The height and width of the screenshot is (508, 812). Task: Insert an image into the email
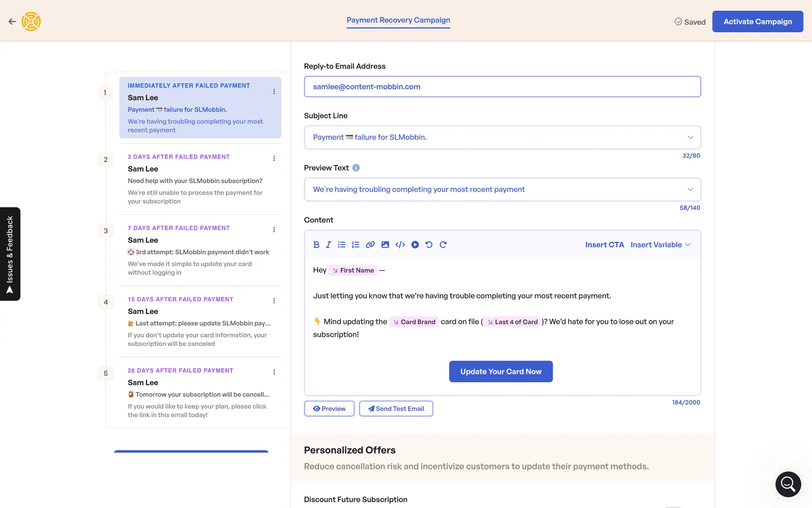click(385, 245)
